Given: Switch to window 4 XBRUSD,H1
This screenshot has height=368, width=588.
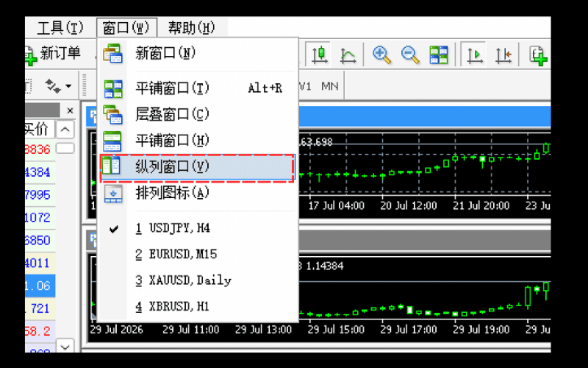Looking at the screenshot, I should (198, 307).
